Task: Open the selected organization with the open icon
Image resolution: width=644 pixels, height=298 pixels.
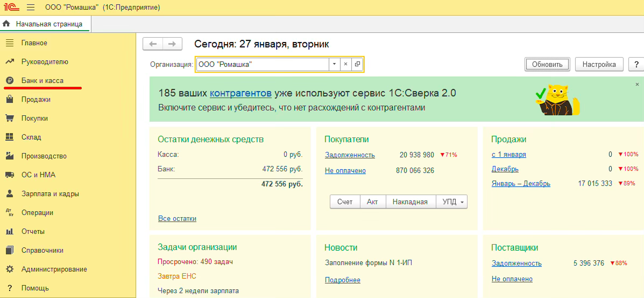Action: (x=357, y=64)
